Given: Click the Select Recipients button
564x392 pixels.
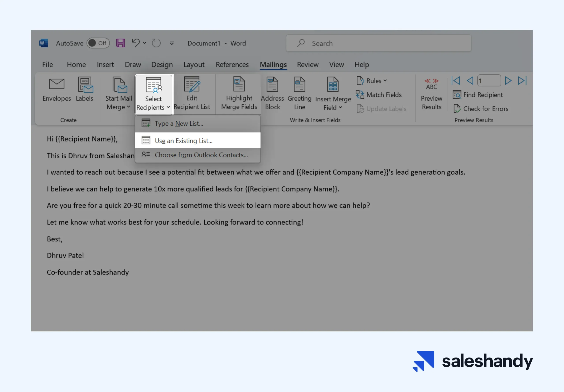Looking at the screenshot, I should [154, 94].
